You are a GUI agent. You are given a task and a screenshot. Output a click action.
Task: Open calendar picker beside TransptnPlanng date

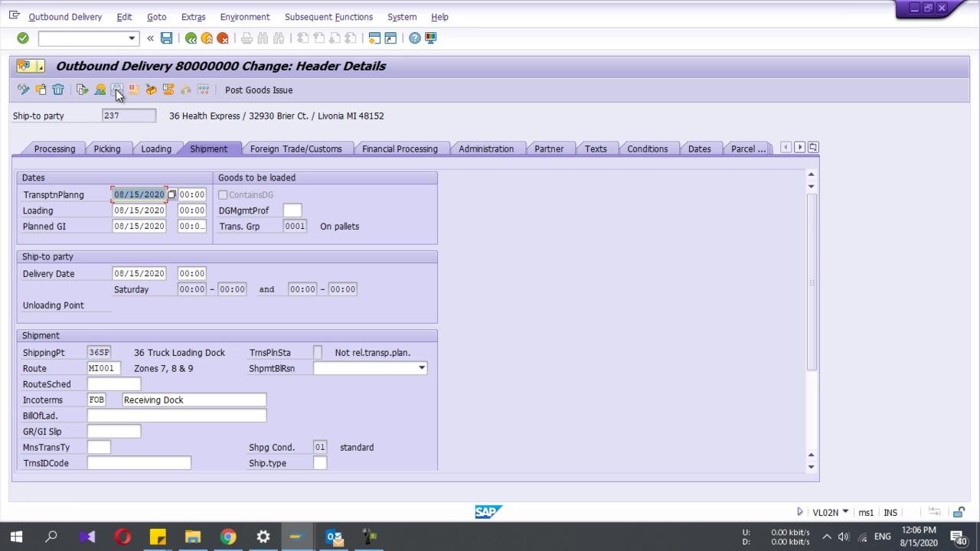click(x=172, y=194)
